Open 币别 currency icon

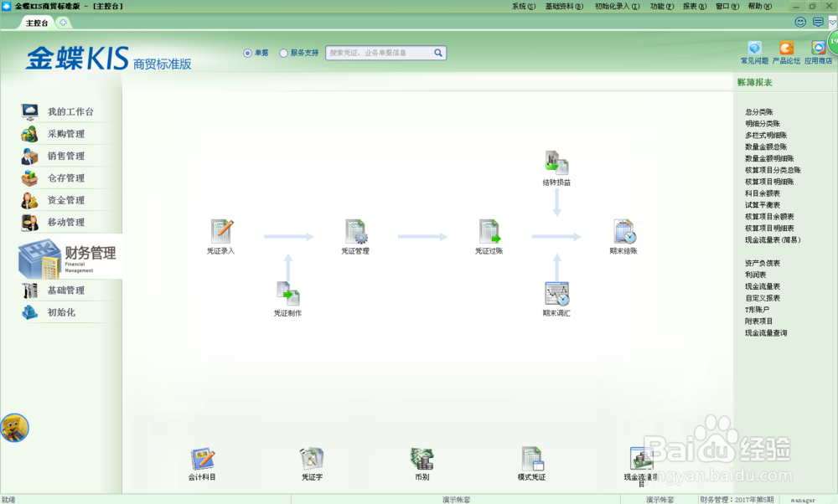[422, 459]
